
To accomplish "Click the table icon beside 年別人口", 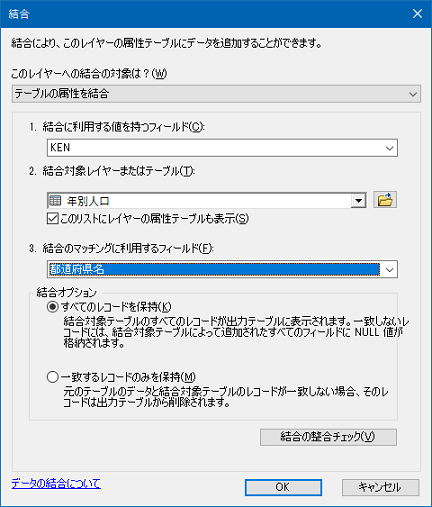I will click(55, 201).
